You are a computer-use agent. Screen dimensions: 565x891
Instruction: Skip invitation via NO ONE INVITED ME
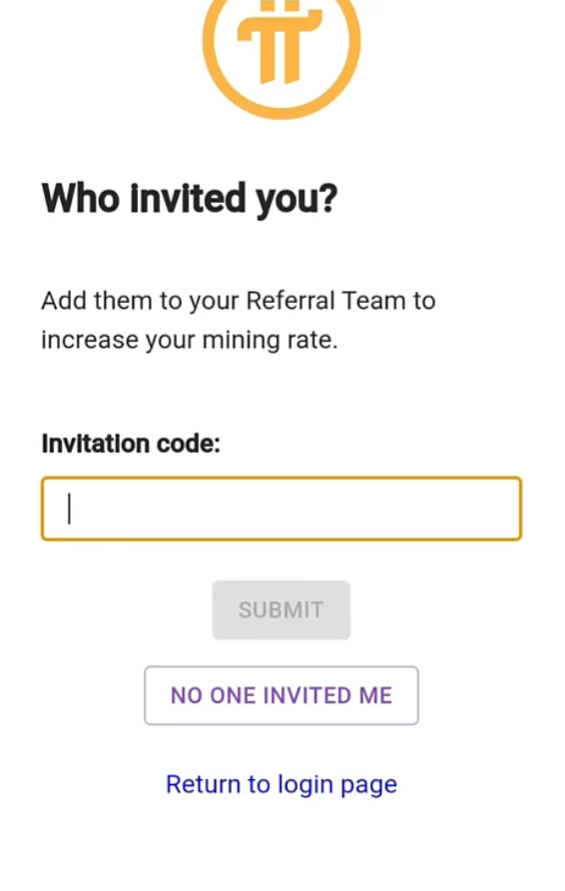tap(281, 696)
